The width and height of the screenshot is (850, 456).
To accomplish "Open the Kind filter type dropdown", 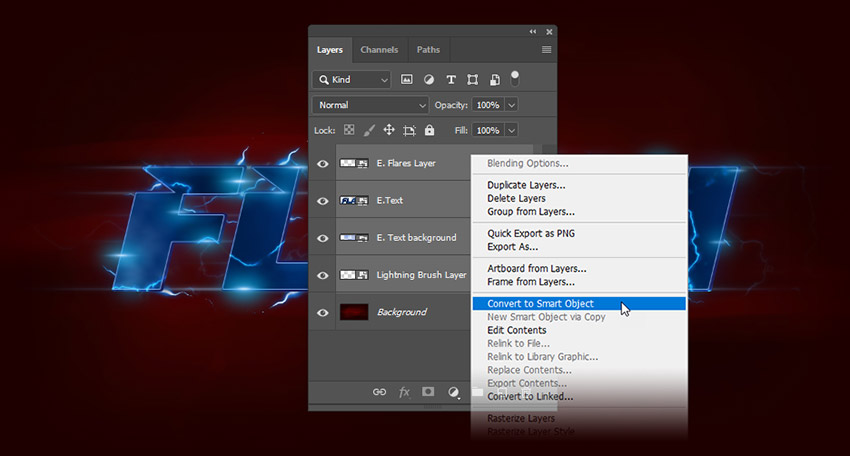I will [x=351, y=79].
